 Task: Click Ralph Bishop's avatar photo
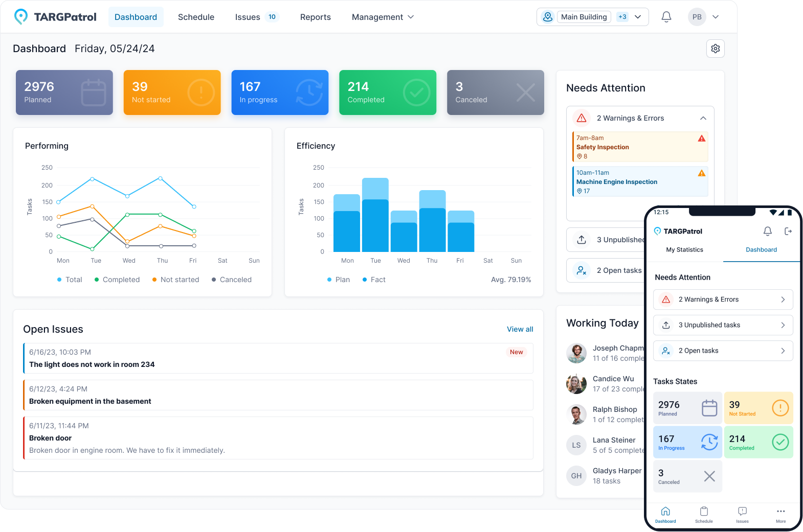576,414
